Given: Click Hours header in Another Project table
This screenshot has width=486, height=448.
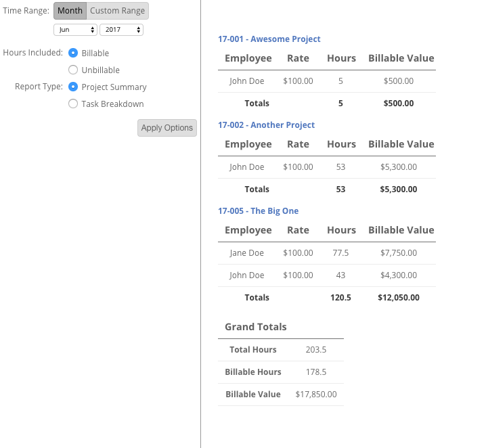Looking at the screenshot, I should [341, 144].
